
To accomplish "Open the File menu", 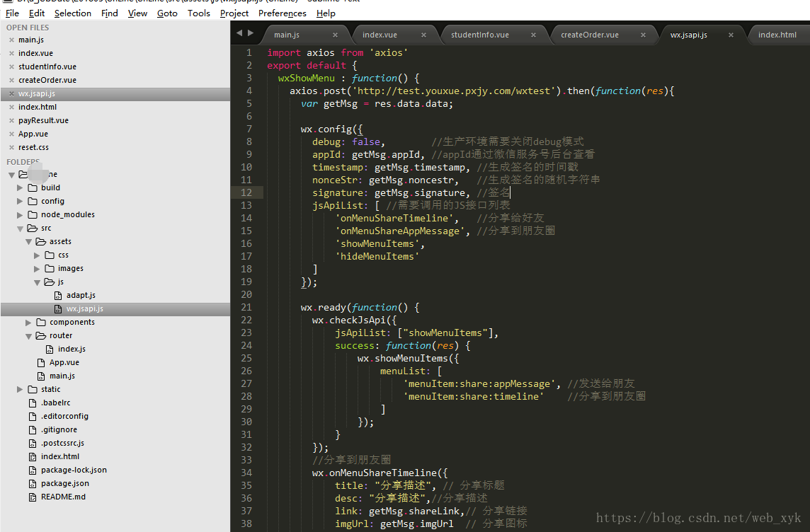I will click(12, 13).
